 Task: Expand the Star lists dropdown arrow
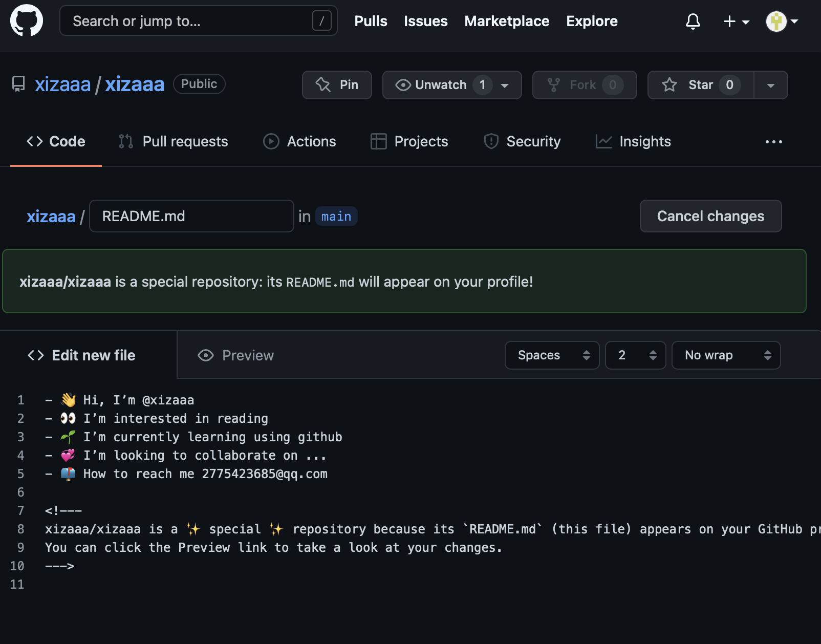(770, 85)
